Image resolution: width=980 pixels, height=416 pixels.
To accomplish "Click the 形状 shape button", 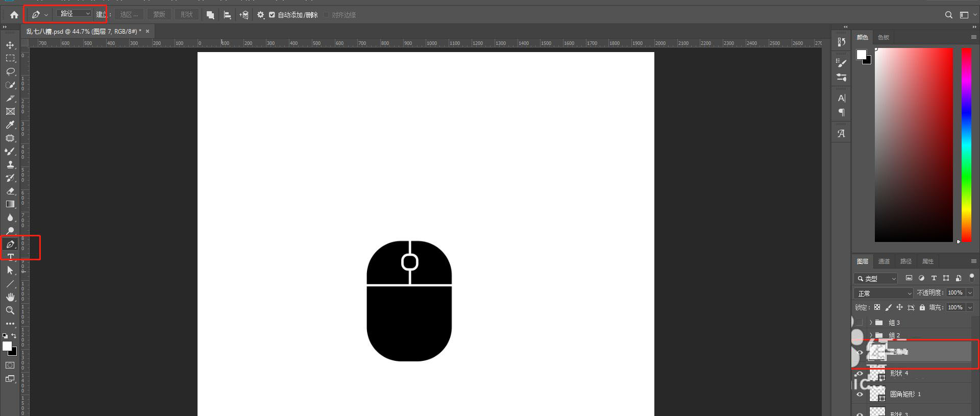I will coord(187,14).
